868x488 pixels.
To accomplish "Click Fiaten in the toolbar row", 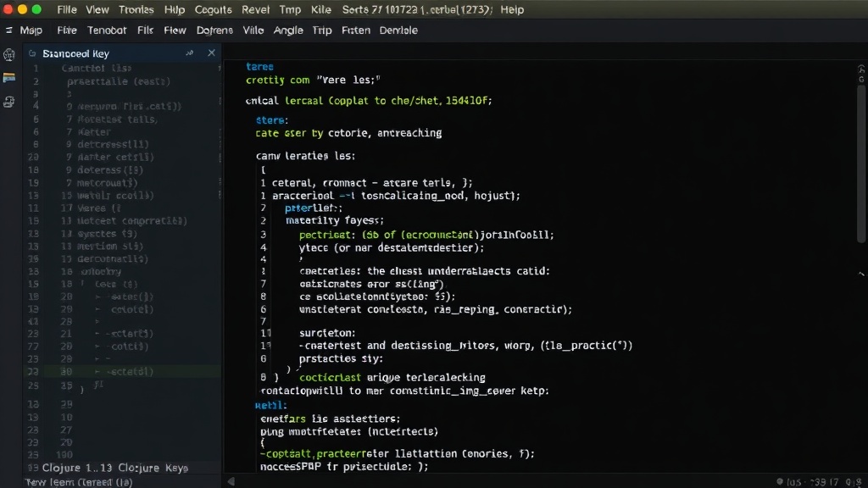I will coord(355,30).
